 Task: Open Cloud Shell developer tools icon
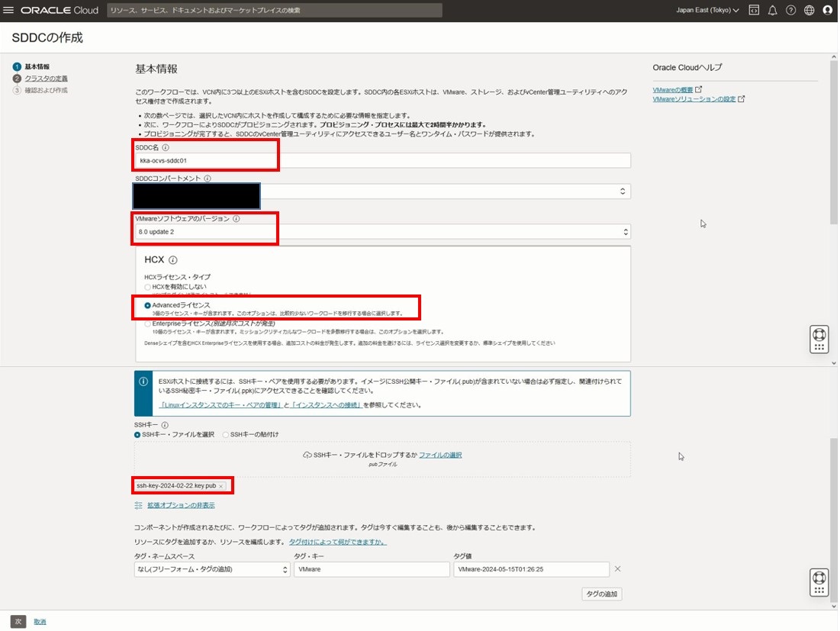pyautogui.click(x=754, y=10)
